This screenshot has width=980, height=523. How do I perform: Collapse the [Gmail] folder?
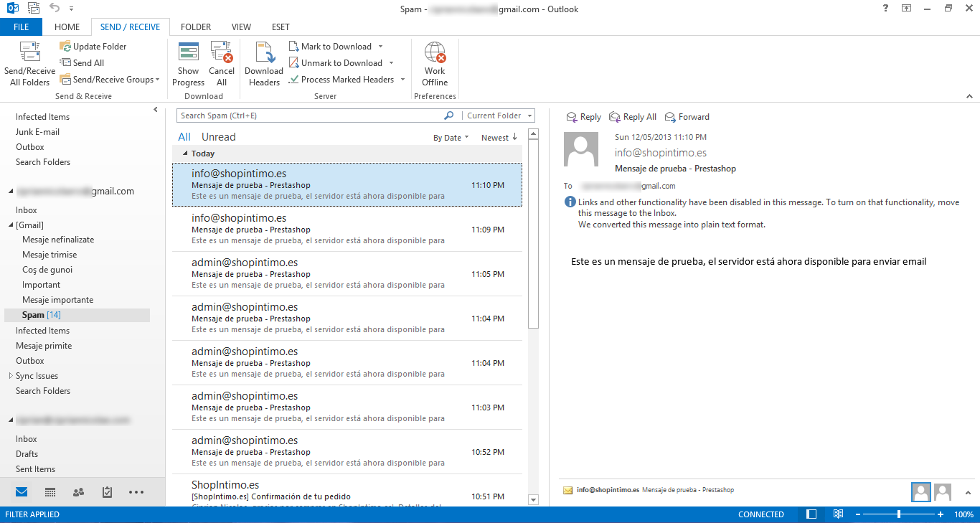click(11, 225)
